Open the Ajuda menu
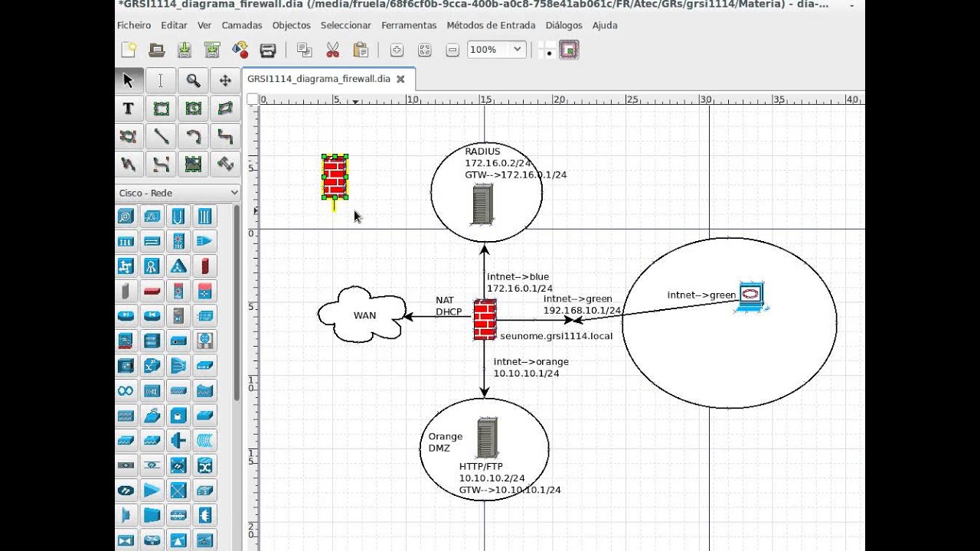 [605, 25]
